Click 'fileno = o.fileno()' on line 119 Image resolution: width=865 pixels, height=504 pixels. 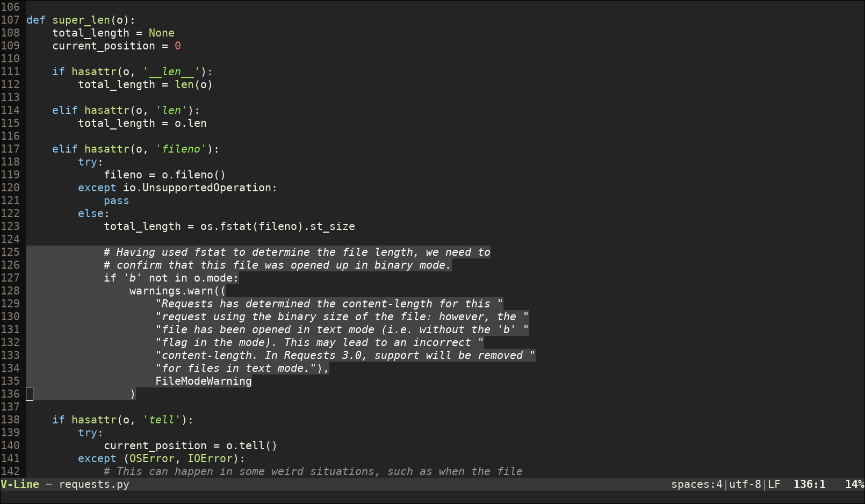(165, 175)
